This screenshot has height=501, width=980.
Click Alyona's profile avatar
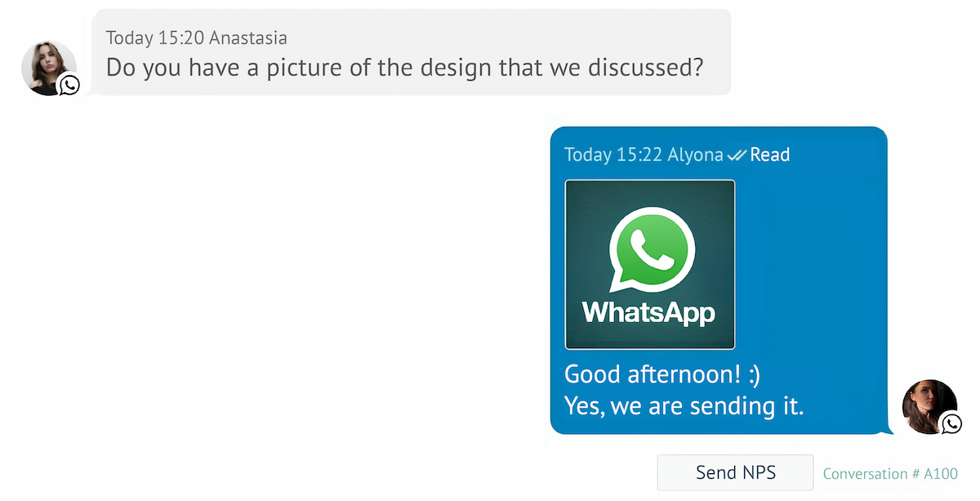point(929,406)
